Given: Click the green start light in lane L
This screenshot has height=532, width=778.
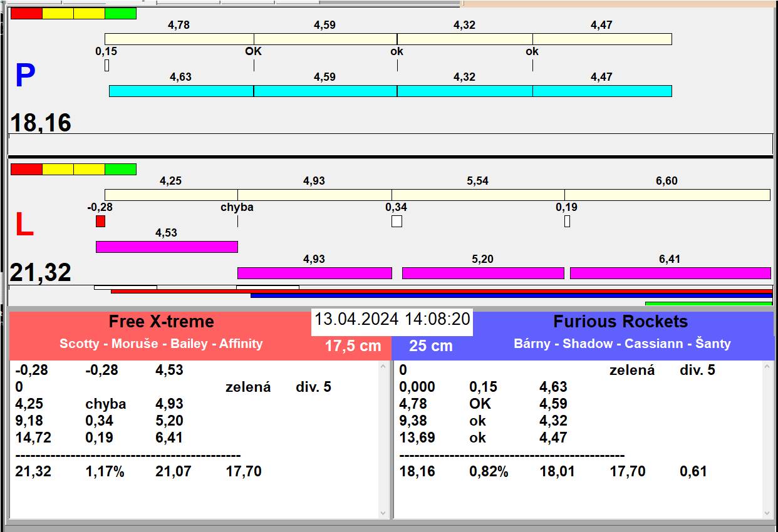Looking at the screenshot, I should (120, 169).
